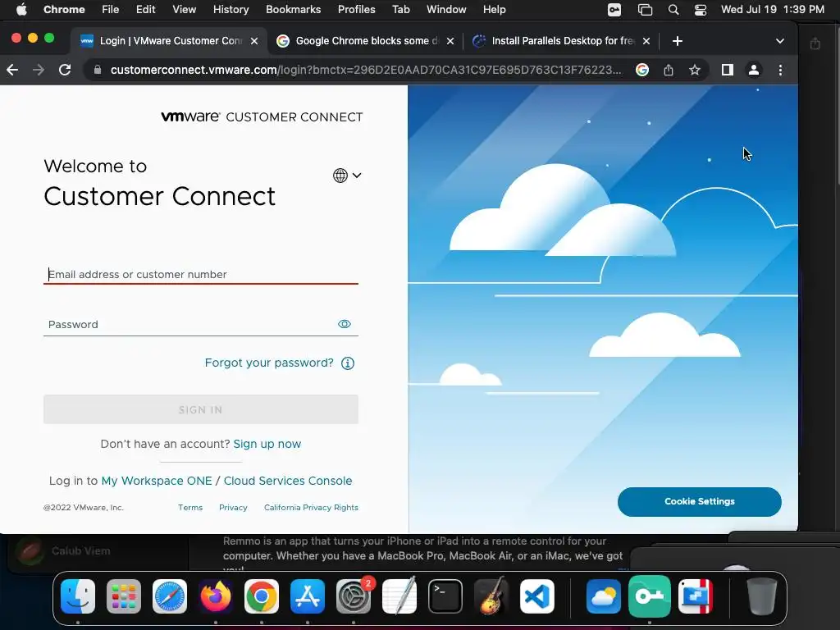
Task: Click the padlock site info icon
Action: (x=97, y=70)
